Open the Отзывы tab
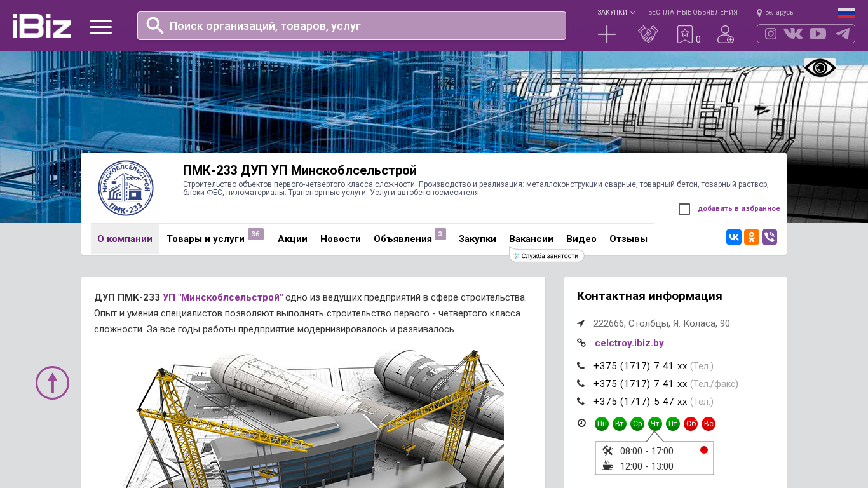868x488 pixels. (628, 239)
